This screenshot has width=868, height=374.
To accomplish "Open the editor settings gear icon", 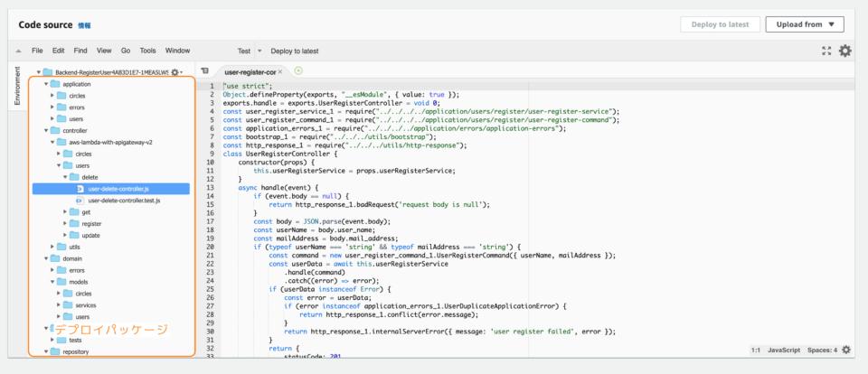I will (844, 51).
